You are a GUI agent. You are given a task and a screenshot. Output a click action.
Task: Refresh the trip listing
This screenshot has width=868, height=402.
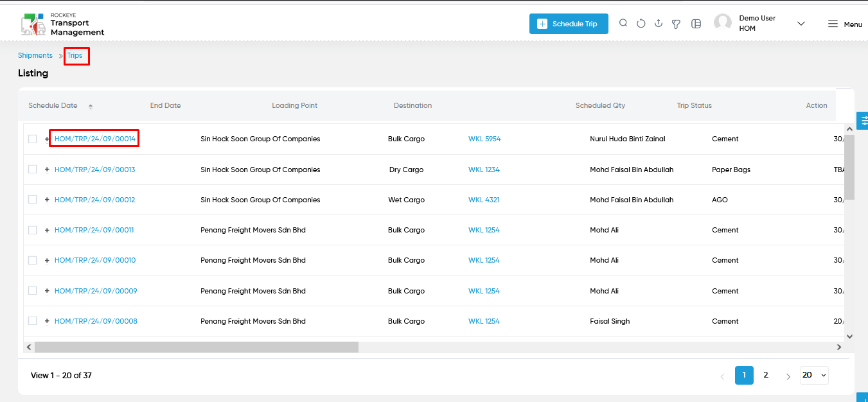click(641, 24)
